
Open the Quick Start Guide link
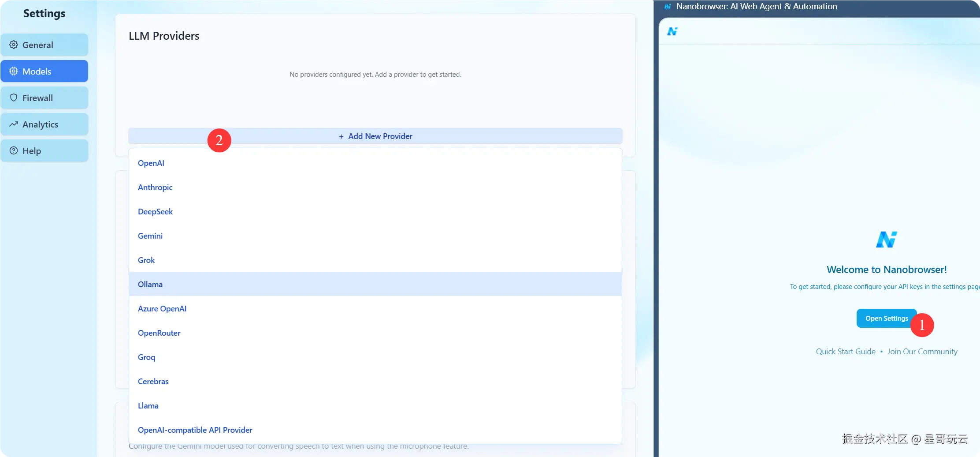point(846,352)
